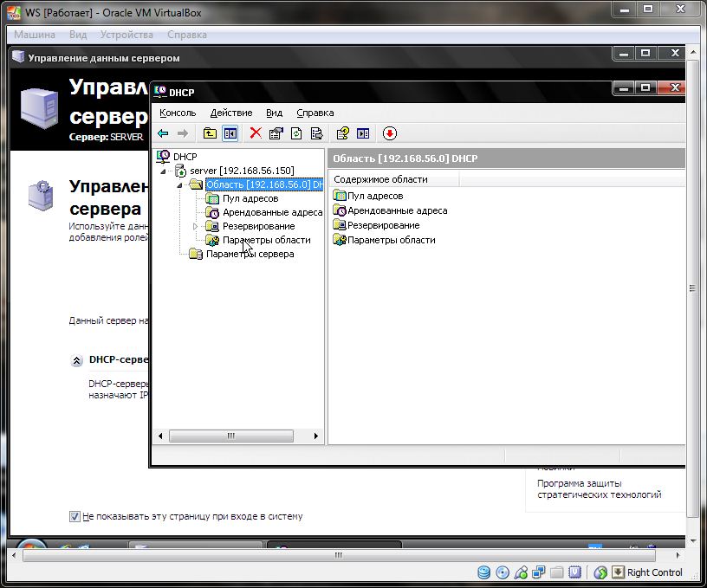Open 'Программа защиты стратегических технологий' link
707x588 pixels.
pos(600,489)
